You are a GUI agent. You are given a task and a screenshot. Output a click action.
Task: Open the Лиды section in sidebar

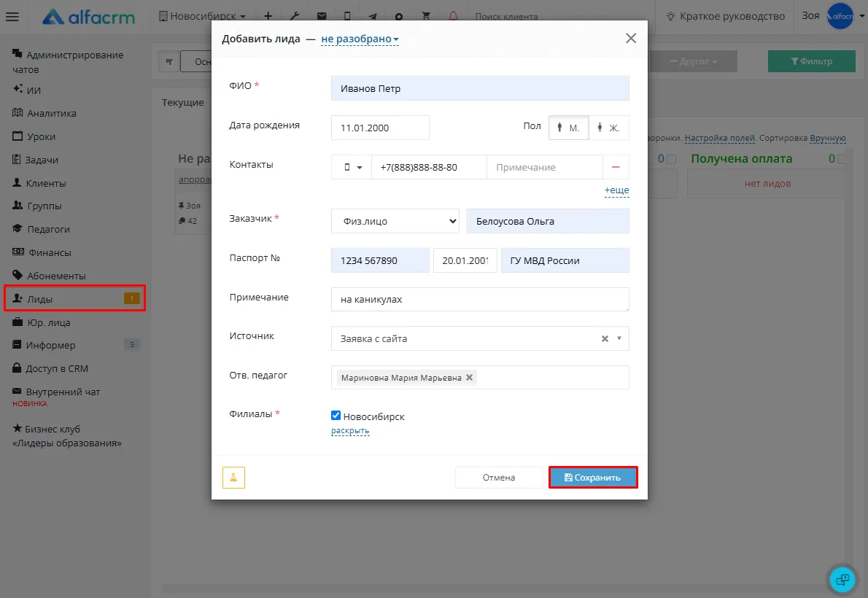point(74,298)
